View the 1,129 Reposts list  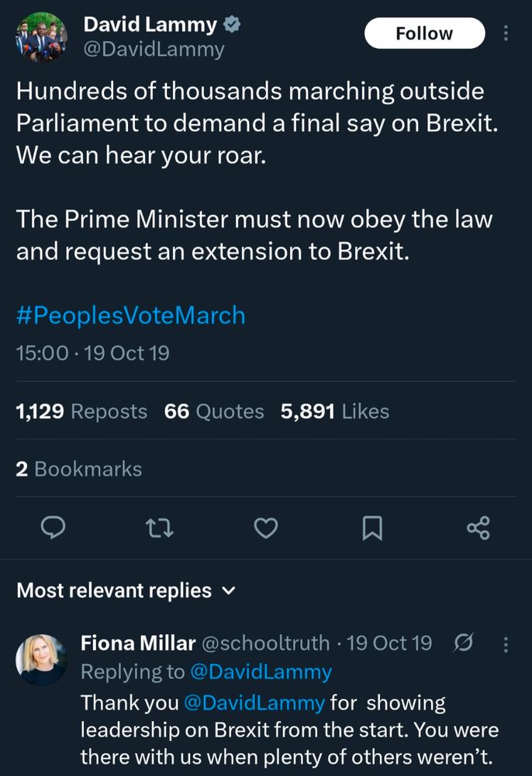[x=80, y=411]
